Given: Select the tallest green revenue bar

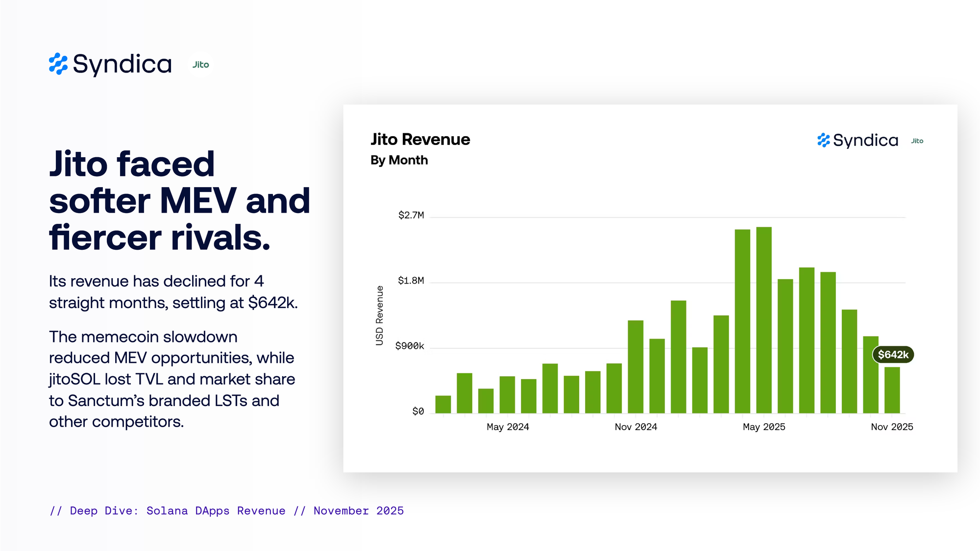Looking at the screenshot, I should click(763, 320).
